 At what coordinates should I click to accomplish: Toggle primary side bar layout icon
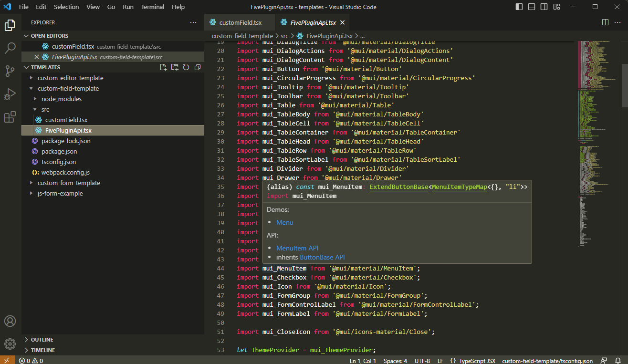point(520,7)
